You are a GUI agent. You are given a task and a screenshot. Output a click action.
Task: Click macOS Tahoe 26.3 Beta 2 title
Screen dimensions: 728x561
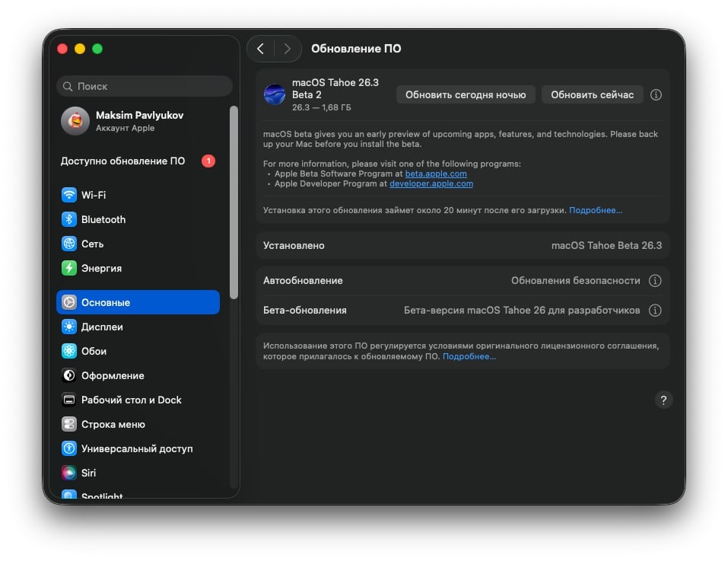point(335,89)
